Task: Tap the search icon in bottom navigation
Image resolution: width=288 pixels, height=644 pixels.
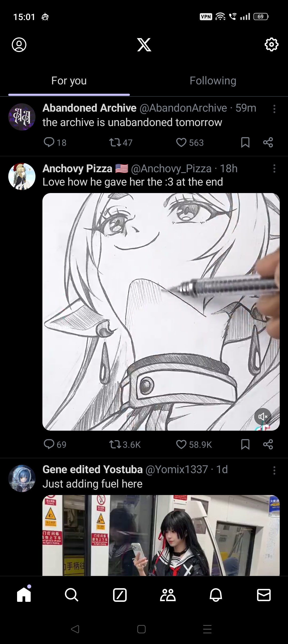Action: (x=71, y=595)
